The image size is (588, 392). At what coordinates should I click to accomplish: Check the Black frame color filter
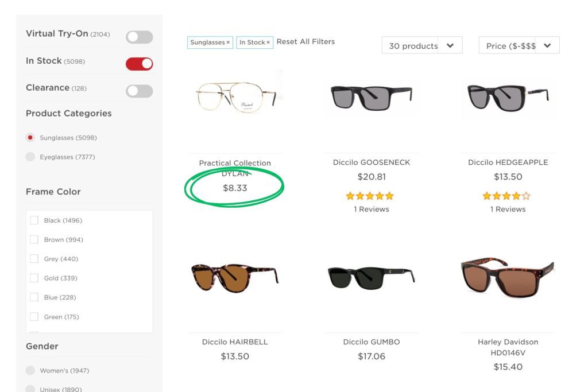(34, 220)
